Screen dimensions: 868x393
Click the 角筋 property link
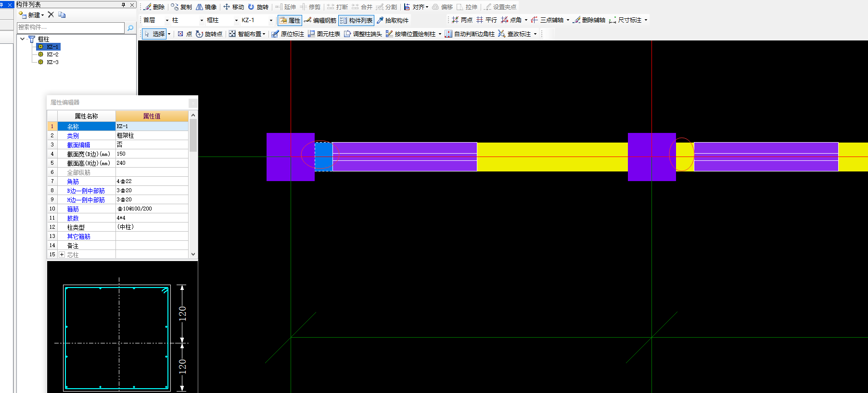click(x=73, y=182)
